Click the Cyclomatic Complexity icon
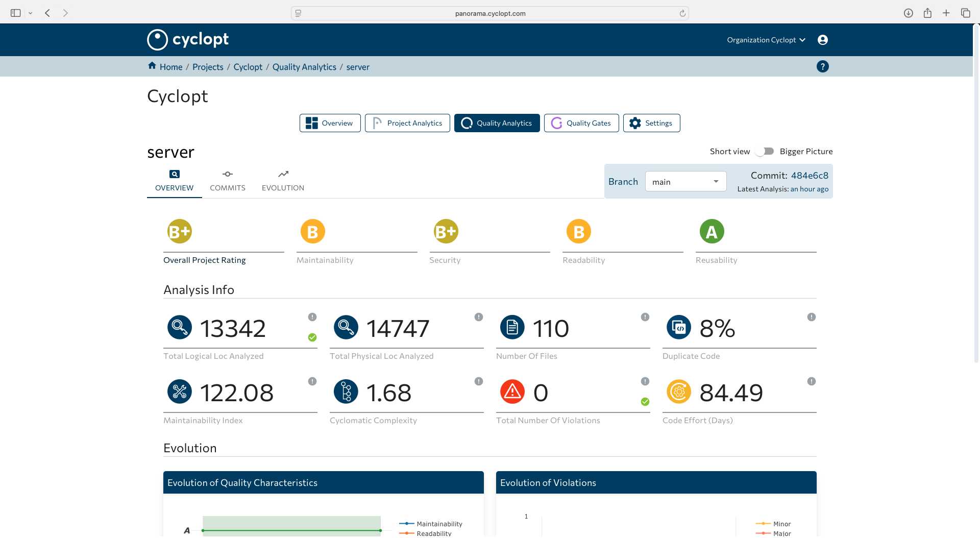Screen dimensions: 980x538 point(346,392)
